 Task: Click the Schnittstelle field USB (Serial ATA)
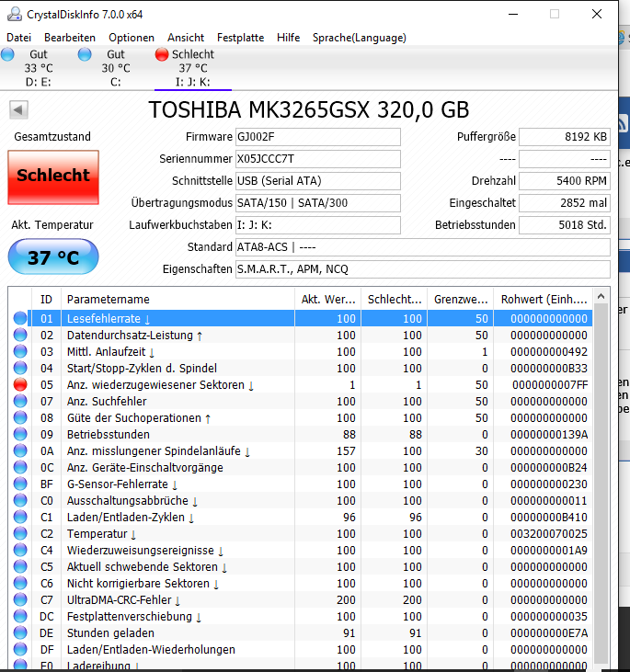click(x=318, y=181)
